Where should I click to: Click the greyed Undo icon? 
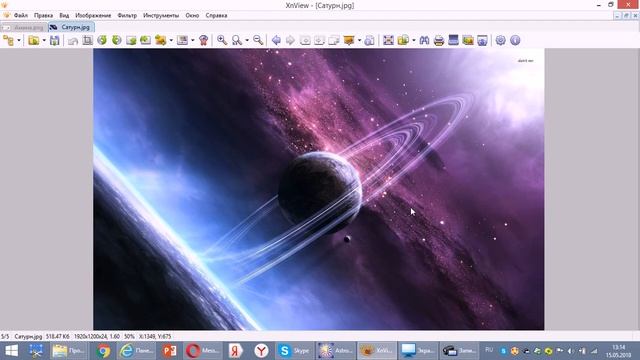point(73,40)
